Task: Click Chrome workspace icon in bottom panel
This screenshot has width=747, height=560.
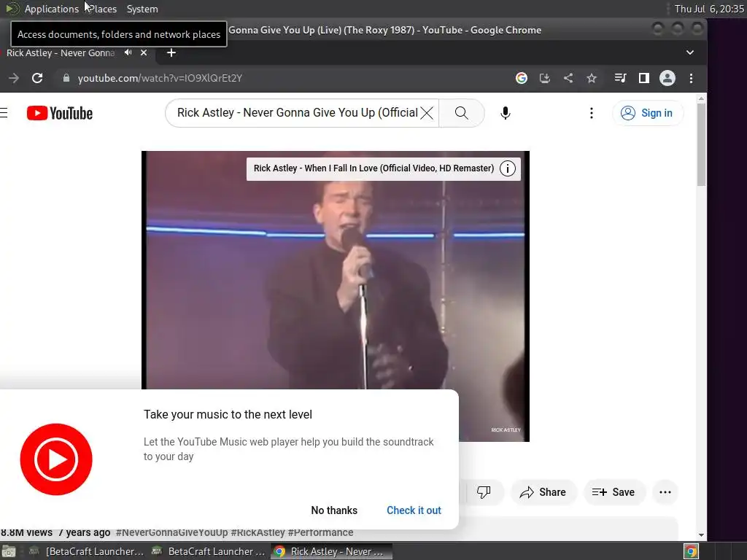Action: pyautogui.click(x=691, y=551)
